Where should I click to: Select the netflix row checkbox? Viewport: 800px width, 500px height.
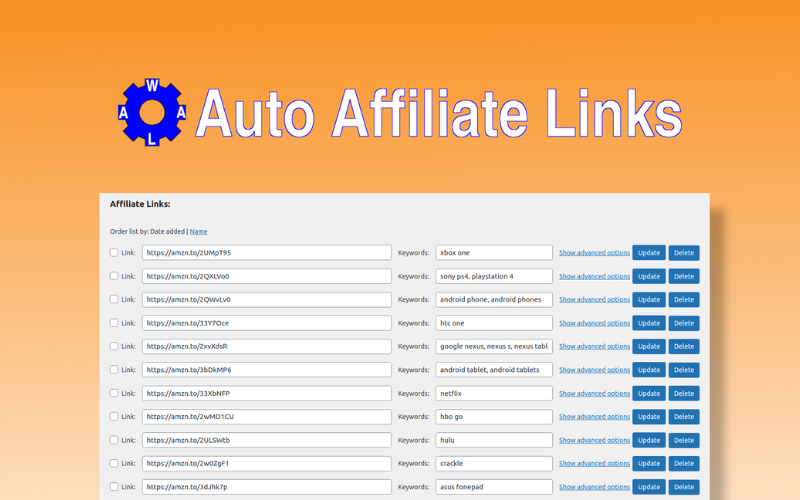click(x=114, y=393)
